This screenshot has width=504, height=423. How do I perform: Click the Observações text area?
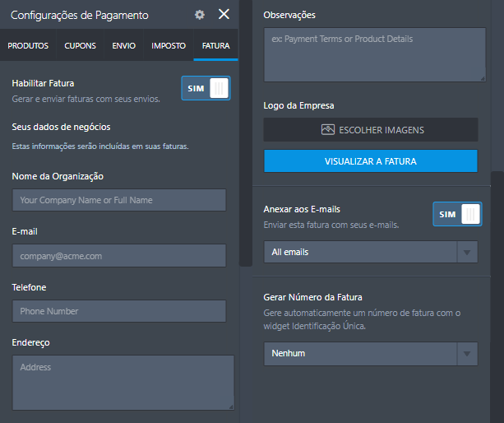pos(375,55)
